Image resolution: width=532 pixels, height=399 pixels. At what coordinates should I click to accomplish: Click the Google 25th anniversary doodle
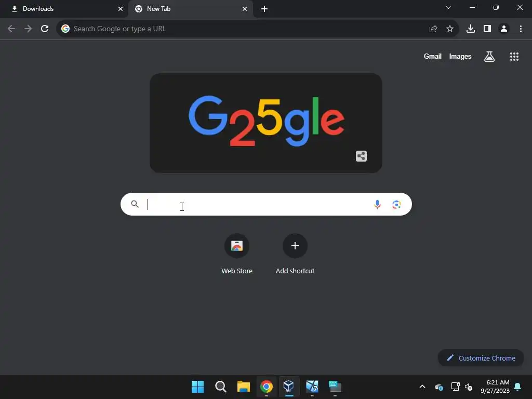[x=266, y=123]
